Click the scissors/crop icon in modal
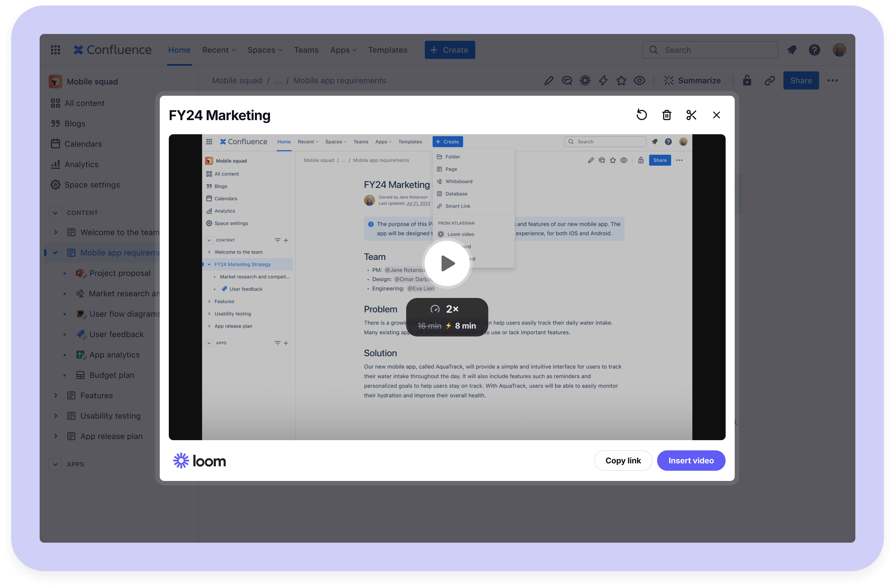The height and width of the screenshot is (588, 895). click(692, 114)
